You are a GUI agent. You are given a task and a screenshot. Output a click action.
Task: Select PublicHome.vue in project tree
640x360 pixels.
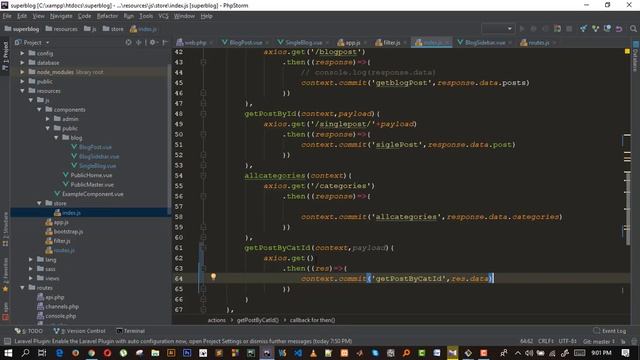coord(91,175)
